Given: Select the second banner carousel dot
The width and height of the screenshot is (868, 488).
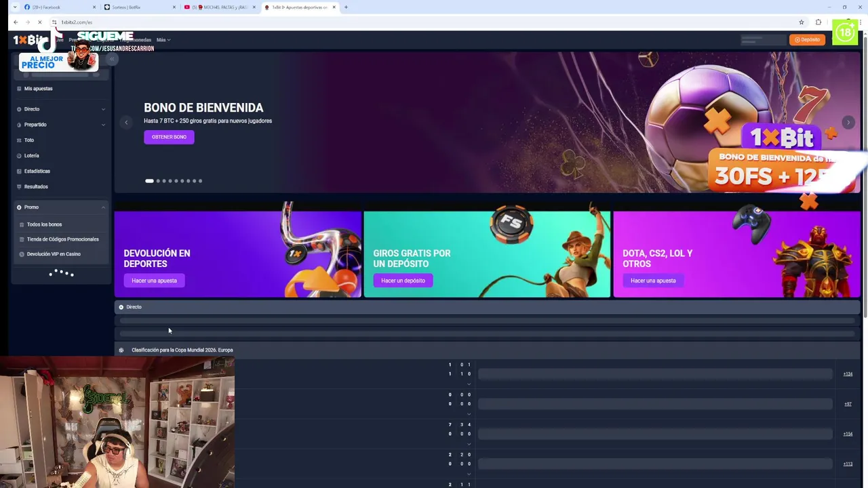Looking at the screenshot, I should point(158,181).
